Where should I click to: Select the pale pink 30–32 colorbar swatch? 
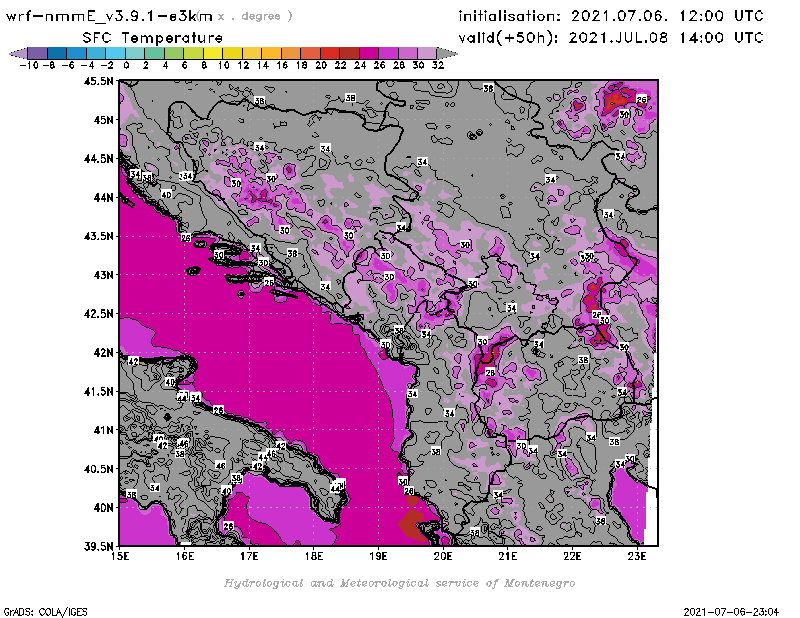(428, 53)
